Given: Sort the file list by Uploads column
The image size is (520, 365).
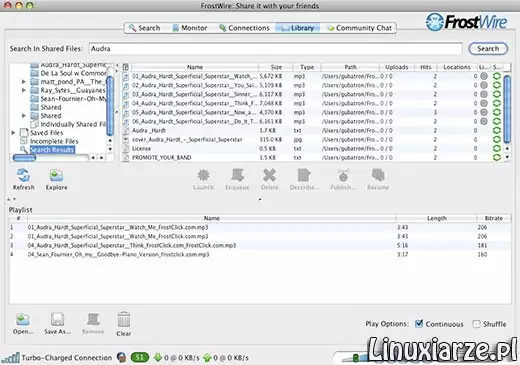Looking at the screenshot, I should (x=396, y=67).
